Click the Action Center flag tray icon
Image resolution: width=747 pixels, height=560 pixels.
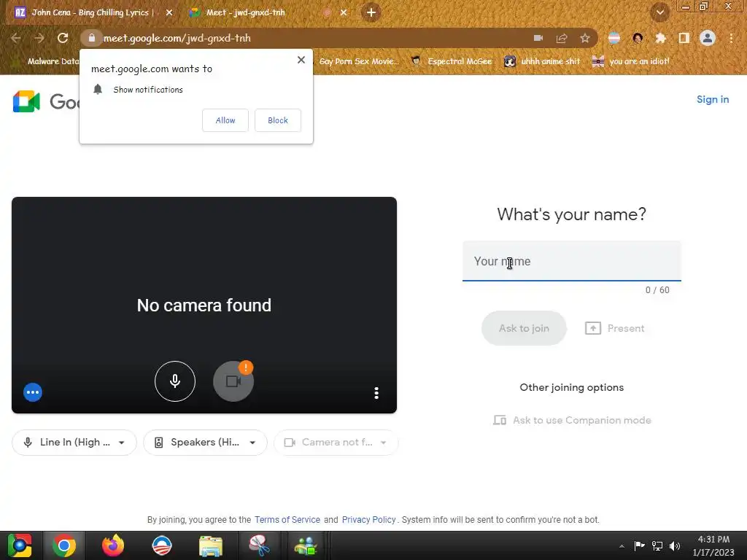(x=639, y=545)
